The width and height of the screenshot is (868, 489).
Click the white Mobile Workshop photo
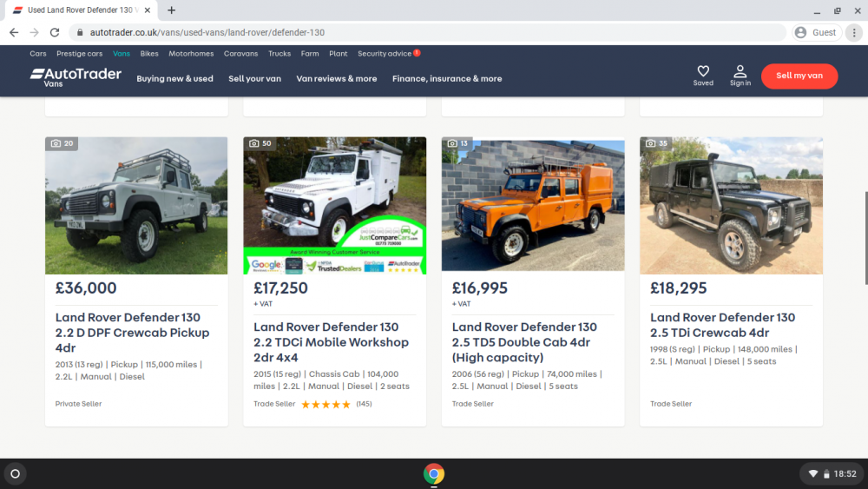click(x=335, y=206)
